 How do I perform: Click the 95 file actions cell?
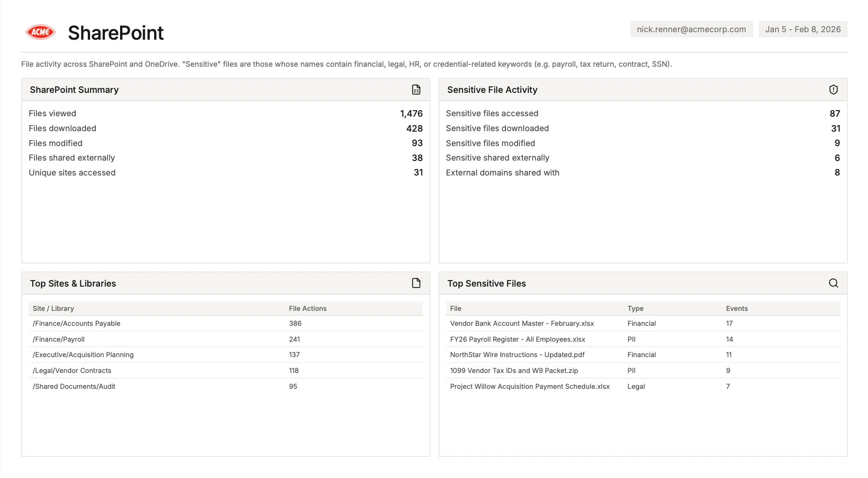point(293,387)
